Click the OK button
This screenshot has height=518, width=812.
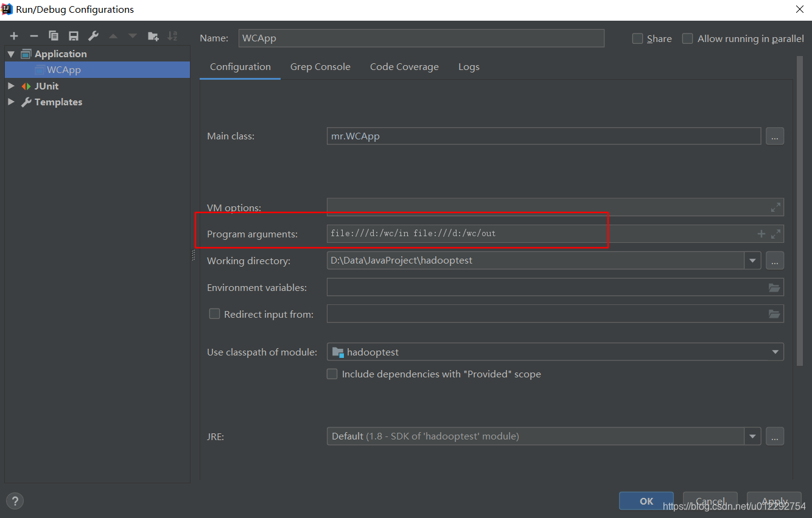coord(646,501)
